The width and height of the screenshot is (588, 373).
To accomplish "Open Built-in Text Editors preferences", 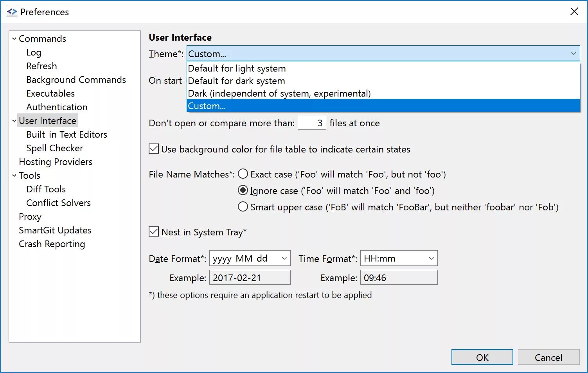I will pyautogui.click(x=67, y=134).
